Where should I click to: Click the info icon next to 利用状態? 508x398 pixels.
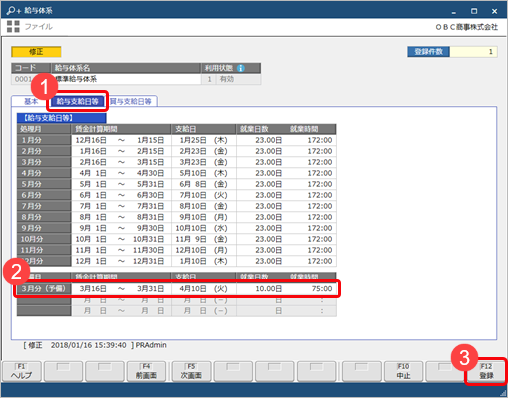point(241,68)
